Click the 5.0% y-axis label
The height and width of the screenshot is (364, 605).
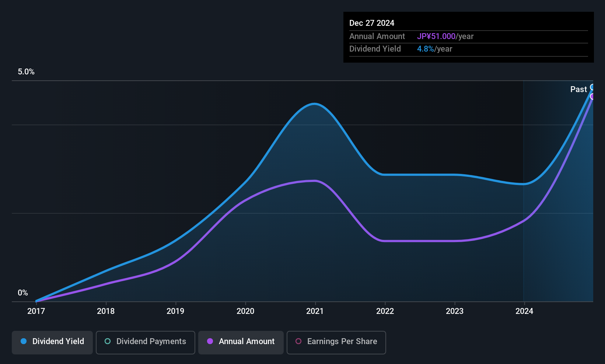point(26,72)
